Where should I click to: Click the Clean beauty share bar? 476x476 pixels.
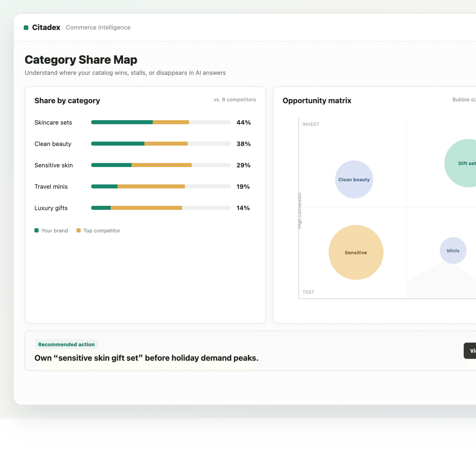tap(161, 144)
